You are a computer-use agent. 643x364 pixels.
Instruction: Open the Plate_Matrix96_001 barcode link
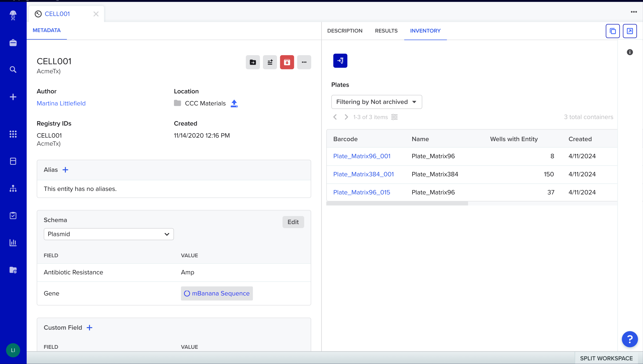pos(362,156)
